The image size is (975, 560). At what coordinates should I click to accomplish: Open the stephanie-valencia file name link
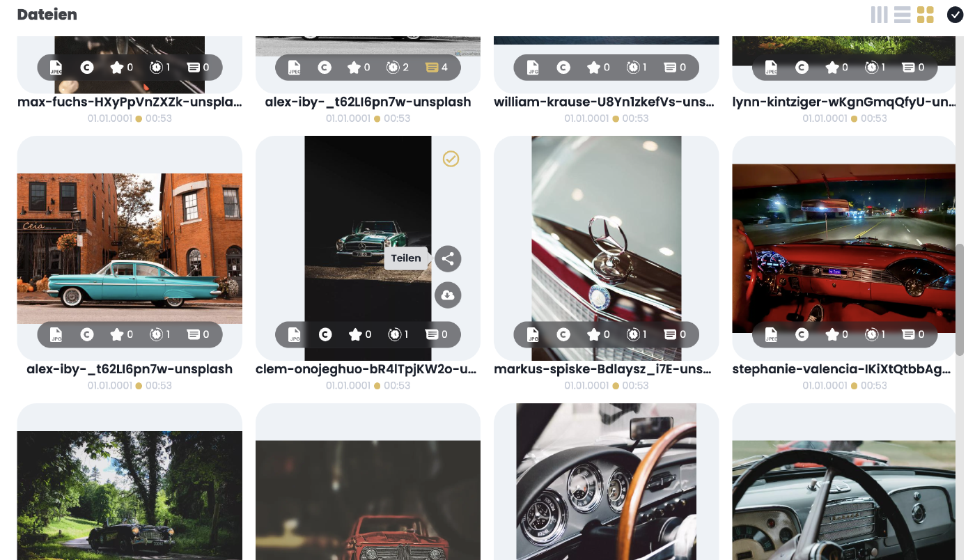[x=841, y=369]
